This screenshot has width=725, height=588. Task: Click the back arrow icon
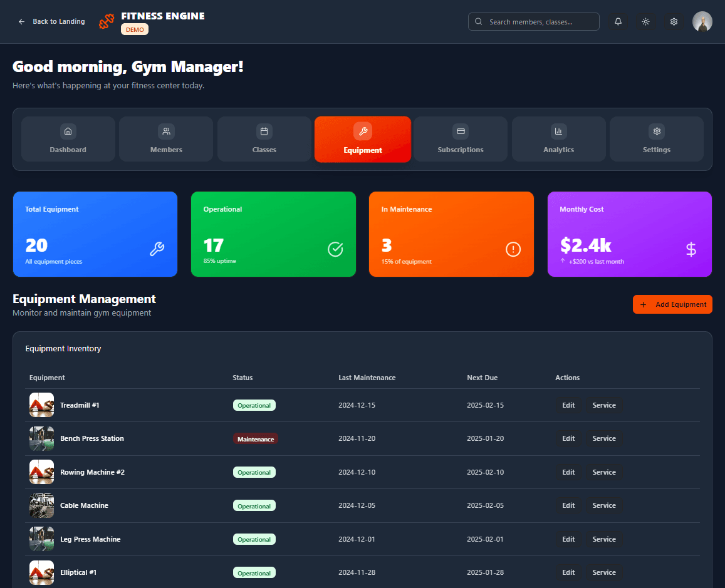pos(21,22)
